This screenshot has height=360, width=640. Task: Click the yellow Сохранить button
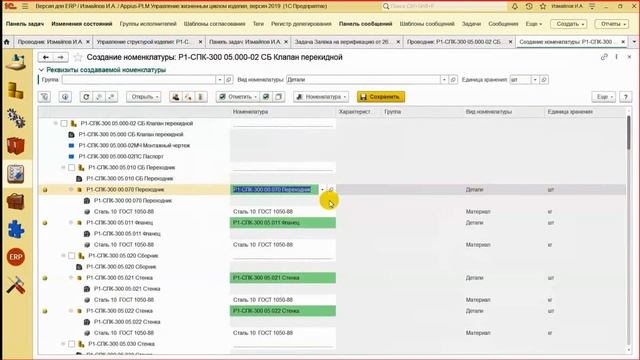click(x=381, y=97)
